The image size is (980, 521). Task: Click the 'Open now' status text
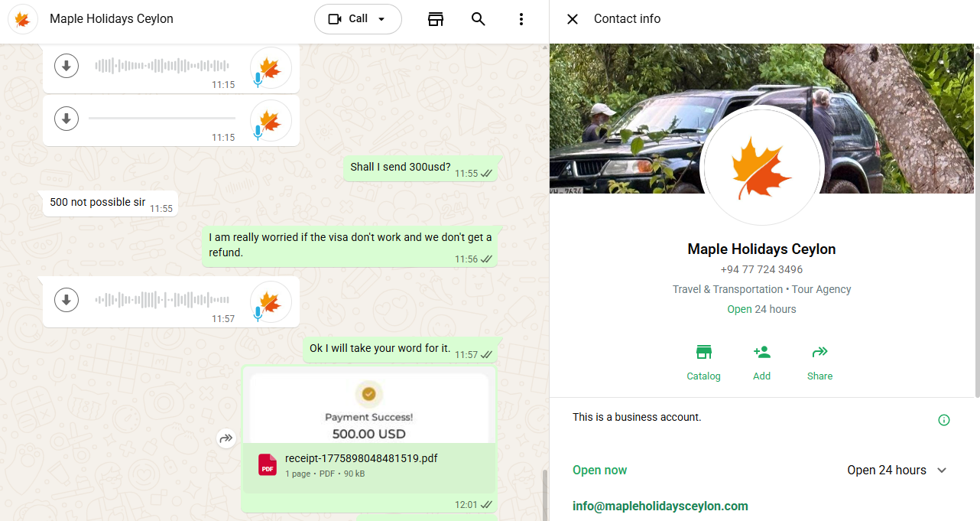[x=599, y=471]
